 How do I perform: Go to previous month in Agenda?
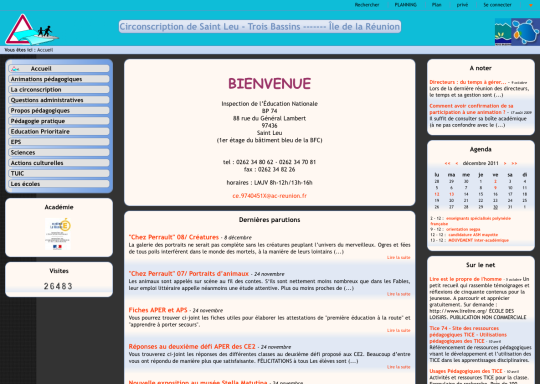point(456,163)
